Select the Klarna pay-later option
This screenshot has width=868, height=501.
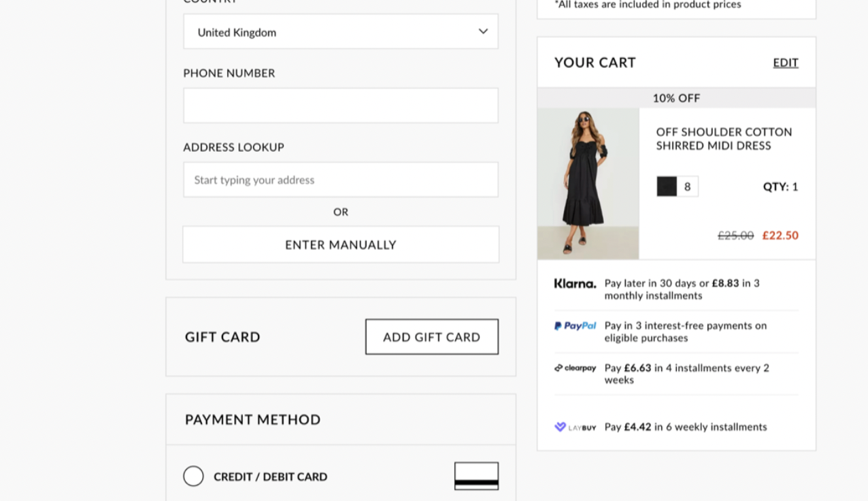pyautogui.click(x=575, y=284)
